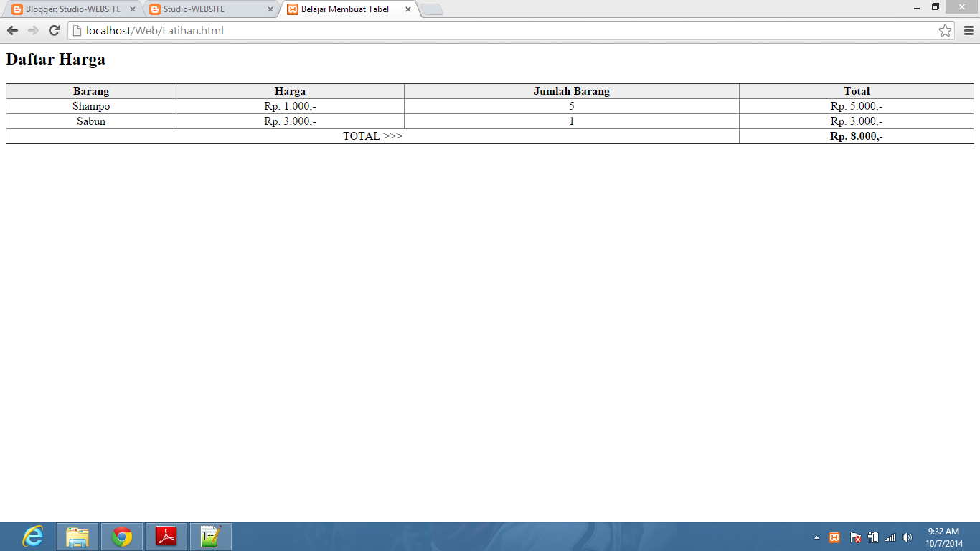This screenshot has height=551, width=980.
Task: Toggle the bookmark star for this page
Action: coord(944,30)
